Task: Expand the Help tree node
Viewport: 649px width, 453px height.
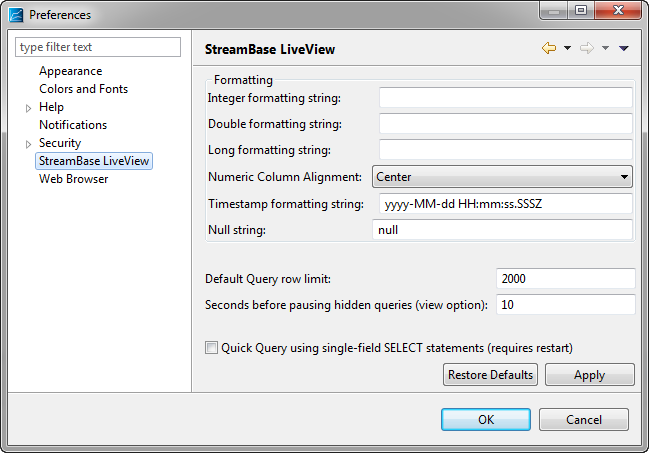Action: coord(28,108)
